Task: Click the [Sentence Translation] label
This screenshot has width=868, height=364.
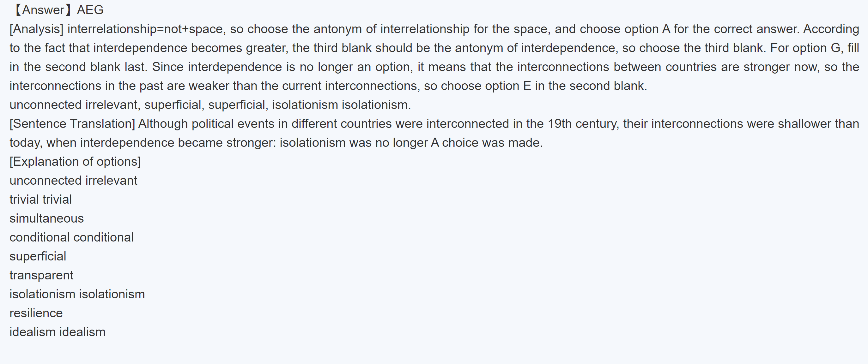Action: tap(72, 124)
